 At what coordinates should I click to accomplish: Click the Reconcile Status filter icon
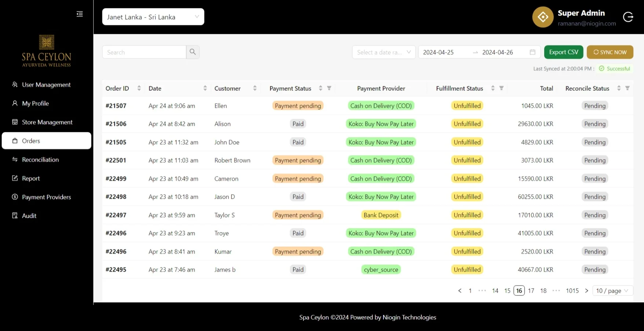point(627,88)
